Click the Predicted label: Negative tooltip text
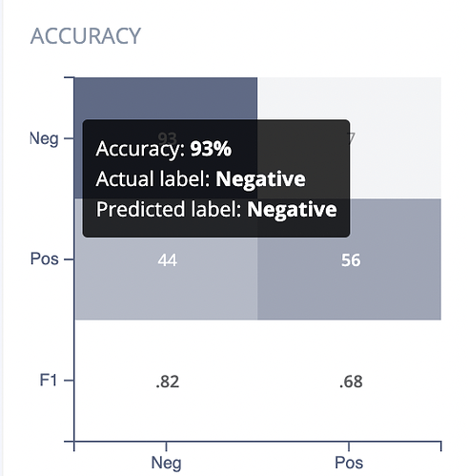 [216, 209]
